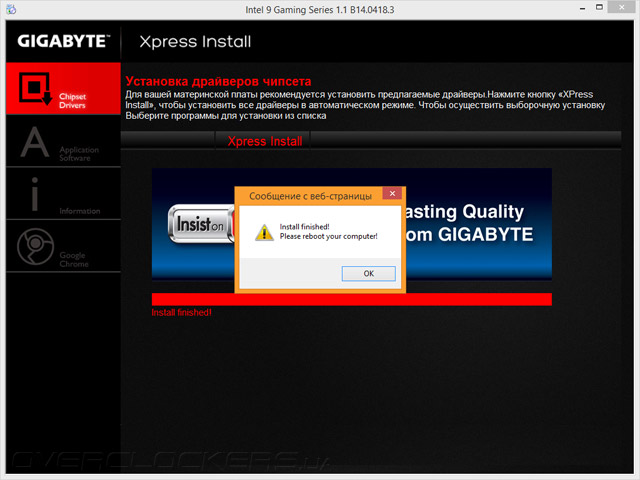Image resolution: width=640 pixels, height=480 pixels.
Task: Click the installer app icon in title bar
Action: click(11, 9)
